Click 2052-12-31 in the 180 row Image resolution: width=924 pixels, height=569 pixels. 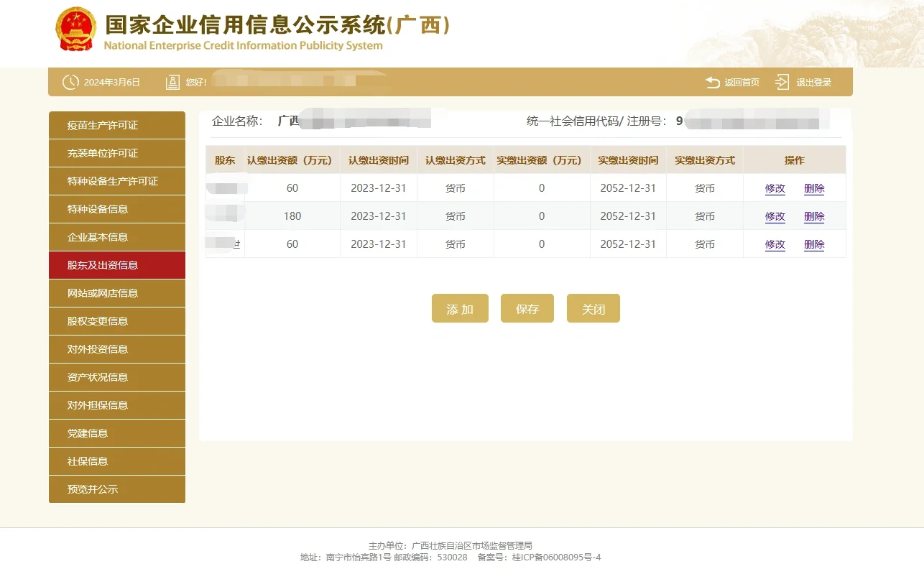pyautogui.click(x=628, y=216)
